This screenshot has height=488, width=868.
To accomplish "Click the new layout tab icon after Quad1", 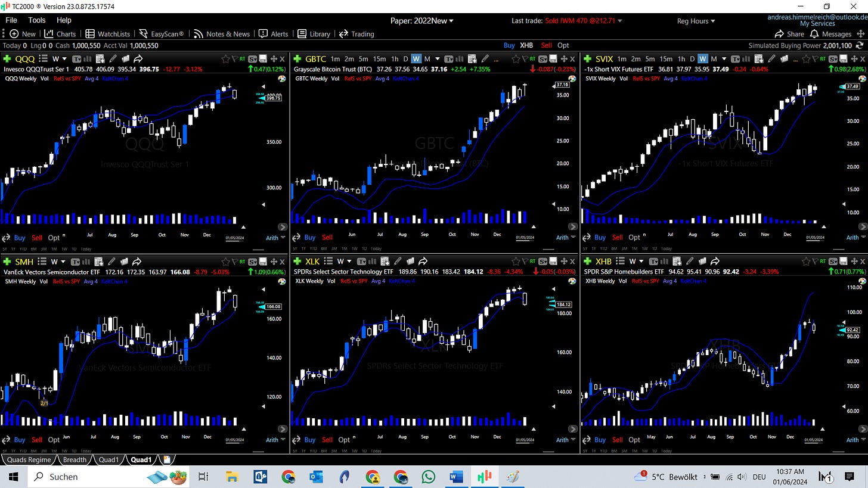I will tap(167, 459).
